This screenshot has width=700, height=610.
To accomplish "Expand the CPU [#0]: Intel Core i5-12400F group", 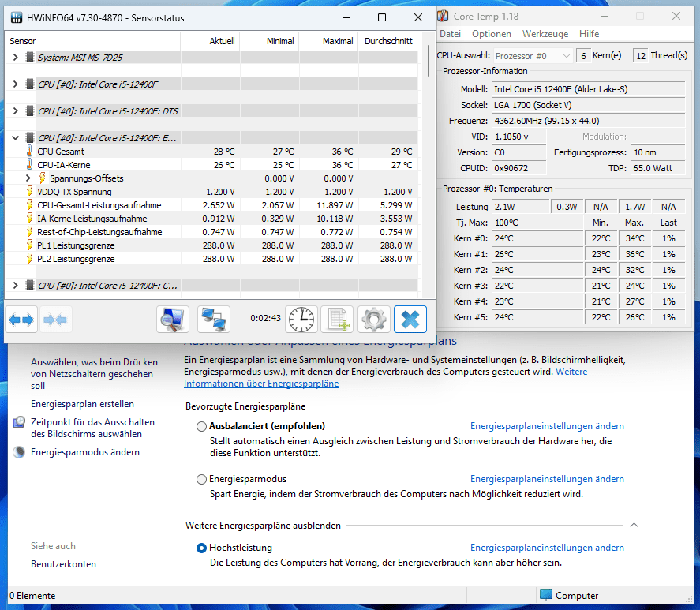I will [16, 84].
